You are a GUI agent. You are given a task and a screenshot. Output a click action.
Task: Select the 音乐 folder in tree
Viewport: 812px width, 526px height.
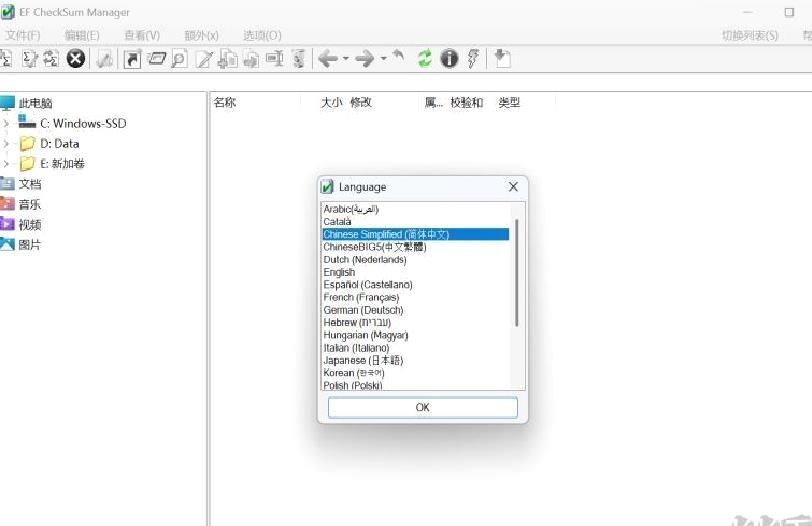tap(30, 204)
